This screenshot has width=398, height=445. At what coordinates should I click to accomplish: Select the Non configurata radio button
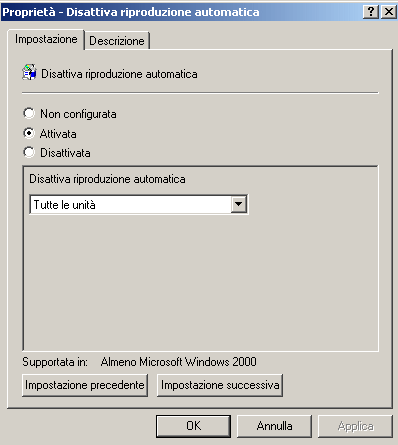click(x=29, y=113)
